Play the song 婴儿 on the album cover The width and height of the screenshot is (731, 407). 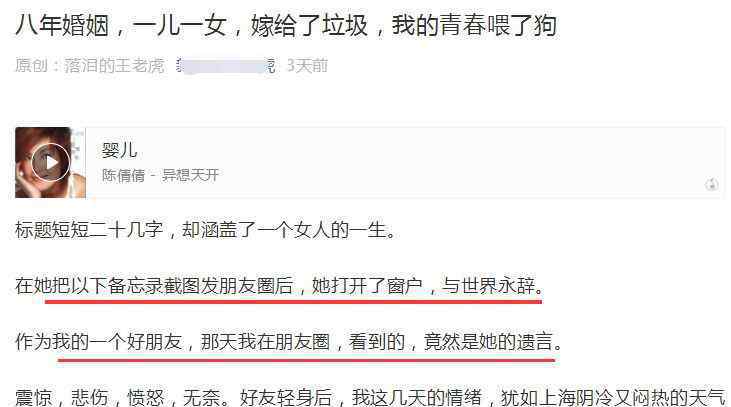click(50, 162)
